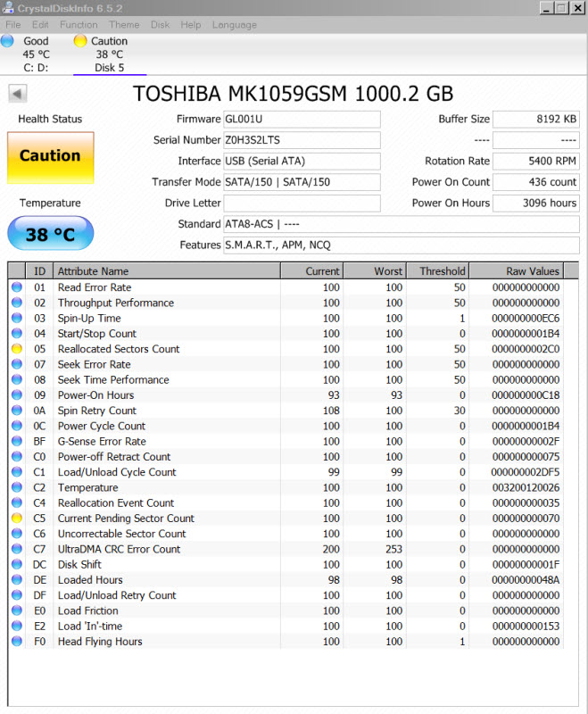Click the status orb for Read Error Rate
The image size is (588, 714).
coord(17,286)
